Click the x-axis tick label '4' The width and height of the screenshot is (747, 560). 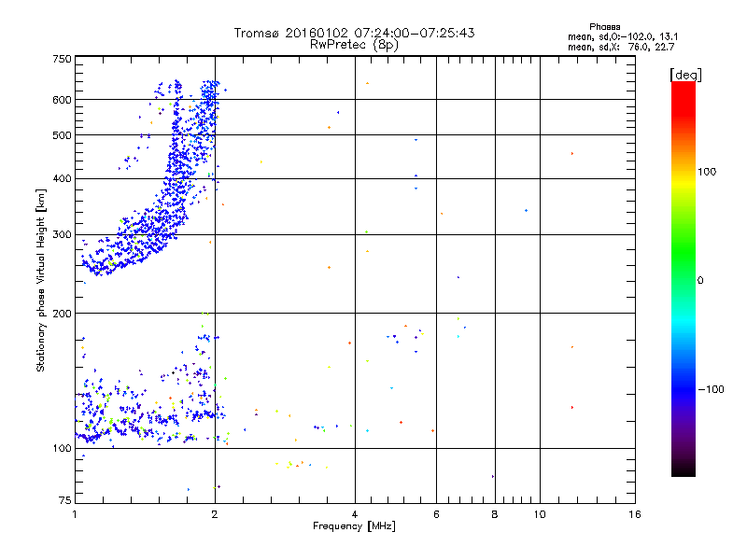click(355, 514)
